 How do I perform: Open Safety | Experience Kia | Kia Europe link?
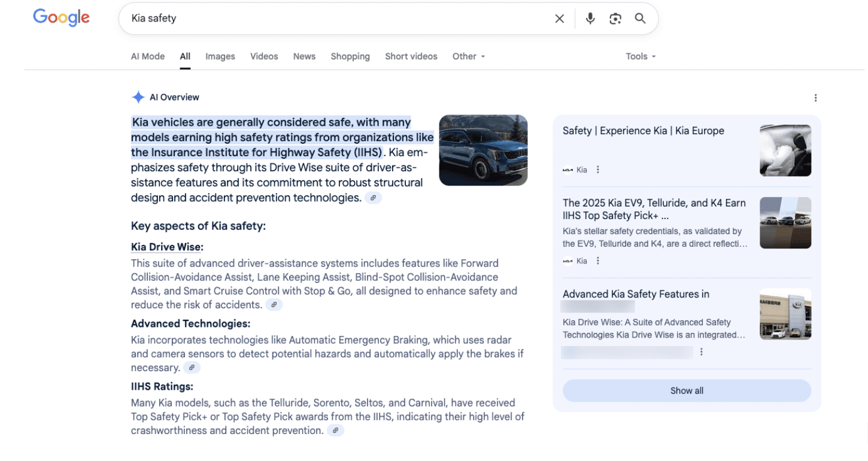643,131
